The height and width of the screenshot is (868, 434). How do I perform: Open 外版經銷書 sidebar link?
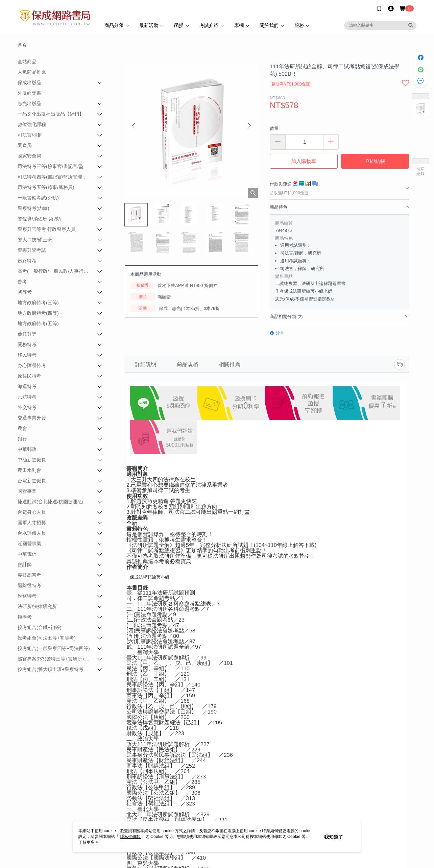(29, 93)
